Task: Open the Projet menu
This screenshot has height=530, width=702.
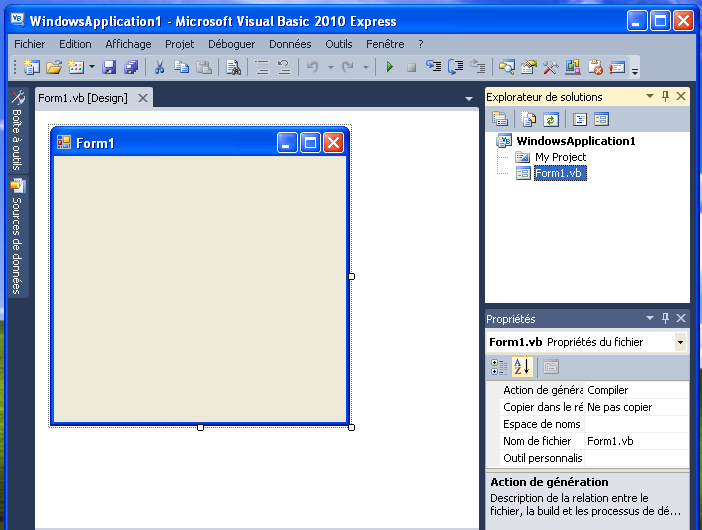Action: click(180, 44)
